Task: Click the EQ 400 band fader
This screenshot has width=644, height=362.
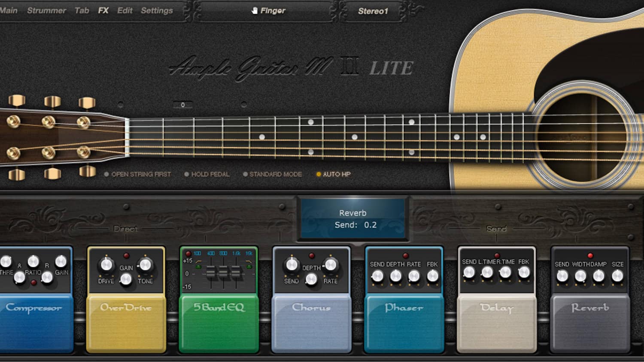Action: [211, 272]
